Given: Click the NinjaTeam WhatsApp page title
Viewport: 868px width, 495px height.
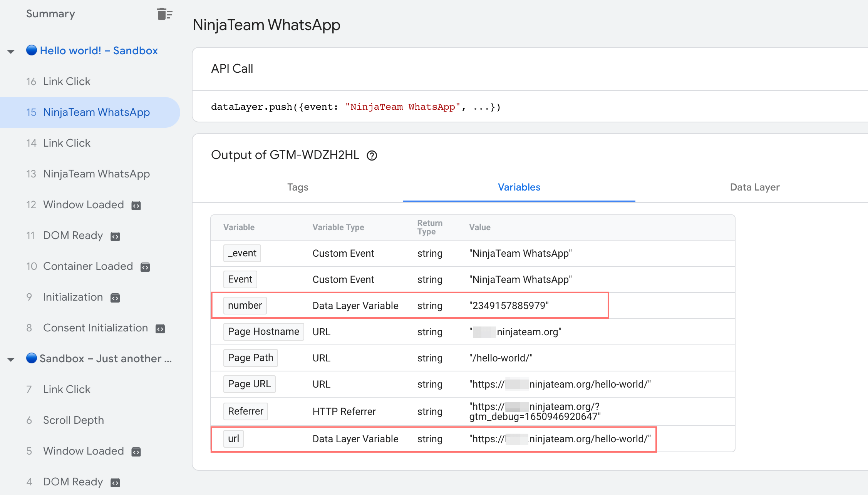Looking at the screenshot, I should pyautogui.click(x=266, y=25).
